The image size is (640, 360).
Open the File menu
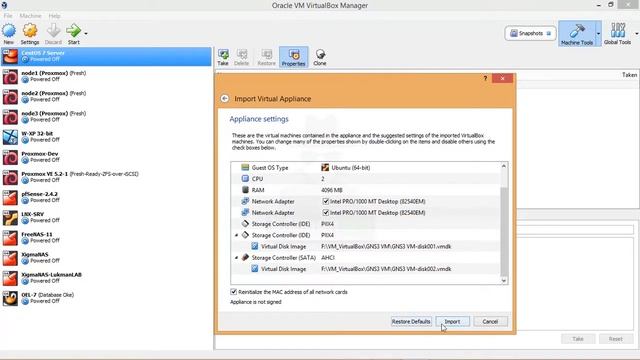tap(8, 16)
